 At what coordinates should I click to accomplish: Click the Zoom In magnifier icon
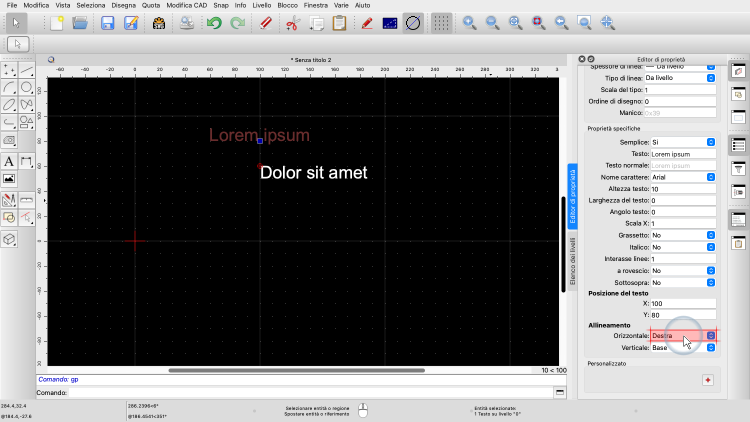470,22
